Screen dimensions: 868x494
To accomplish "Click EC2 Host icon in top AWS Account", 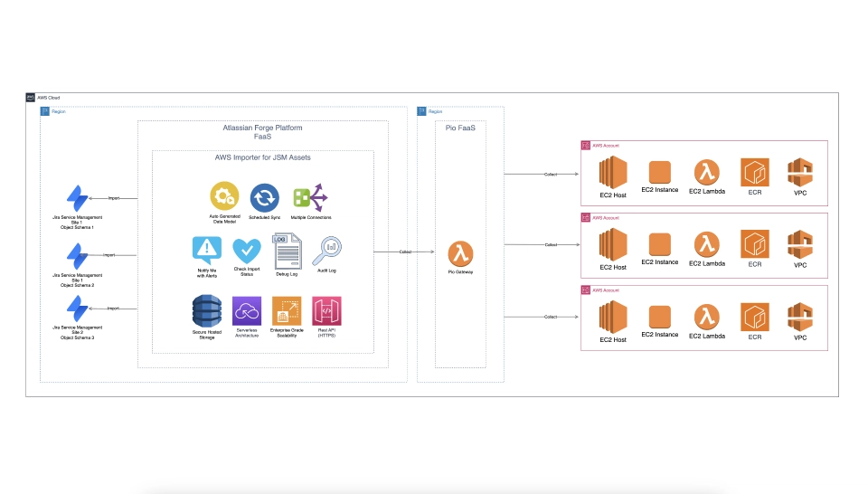I will tap(613, 171).
